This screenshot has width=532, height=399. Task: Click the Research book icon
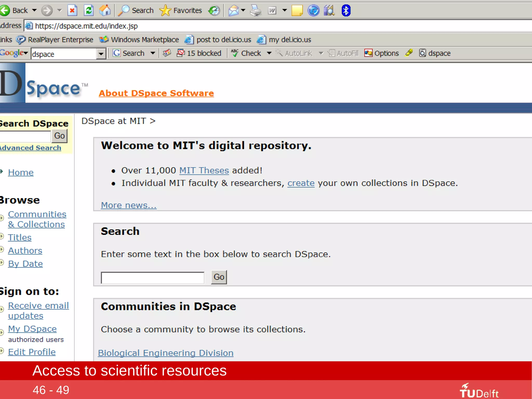pyautogui.click(x=329, y=11)
